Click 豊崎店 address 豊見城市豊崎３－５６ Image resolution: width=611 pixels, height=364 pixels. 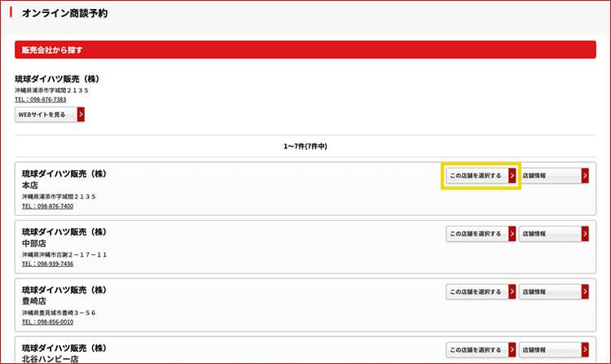[x=59, y=313]
